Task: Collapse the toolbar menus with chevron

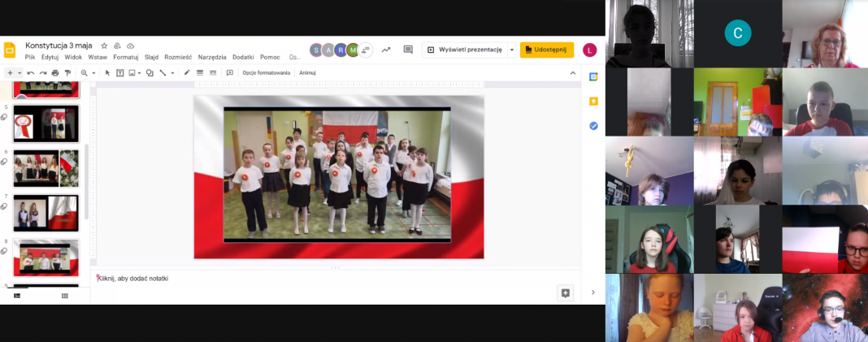Action: point(572,73)
